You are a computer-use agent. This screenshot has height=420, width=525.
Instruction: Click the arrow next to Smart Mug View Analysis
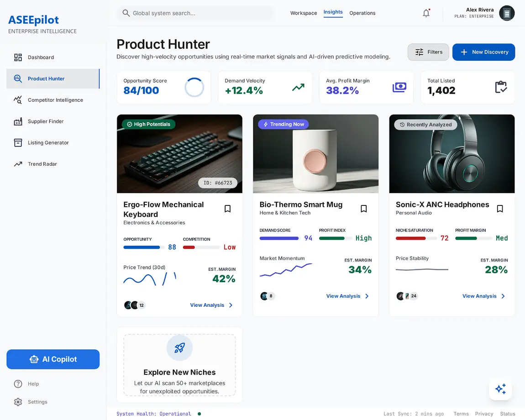click(x=367, y=296)
